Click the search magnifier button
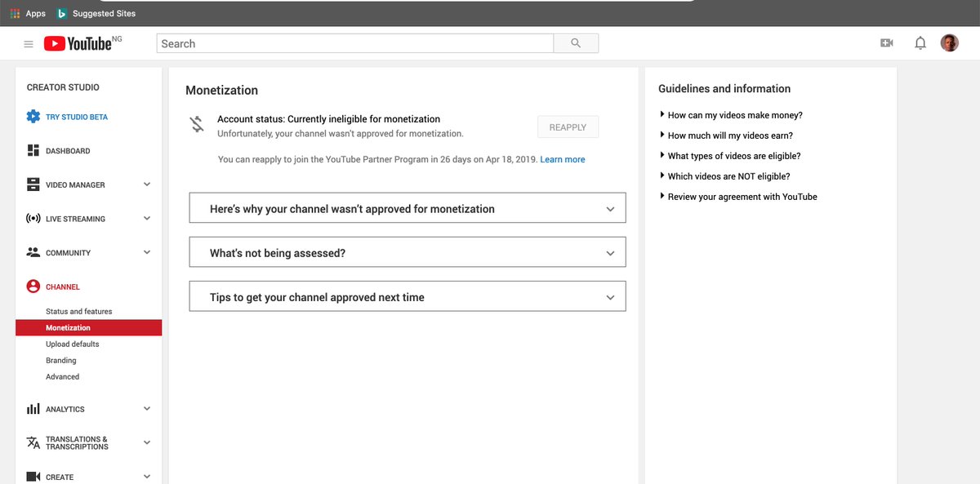The image size is (980, 484). (576, 43)
